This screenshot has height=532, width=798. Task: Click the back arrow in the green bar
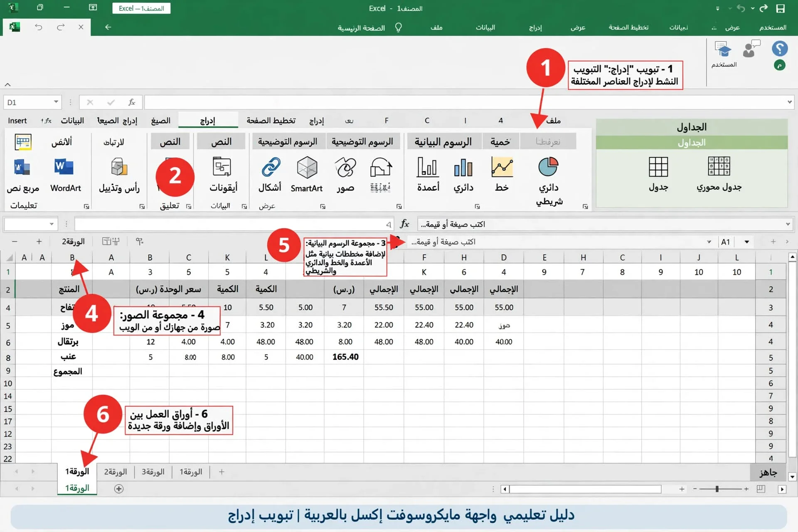click(108, 27)
